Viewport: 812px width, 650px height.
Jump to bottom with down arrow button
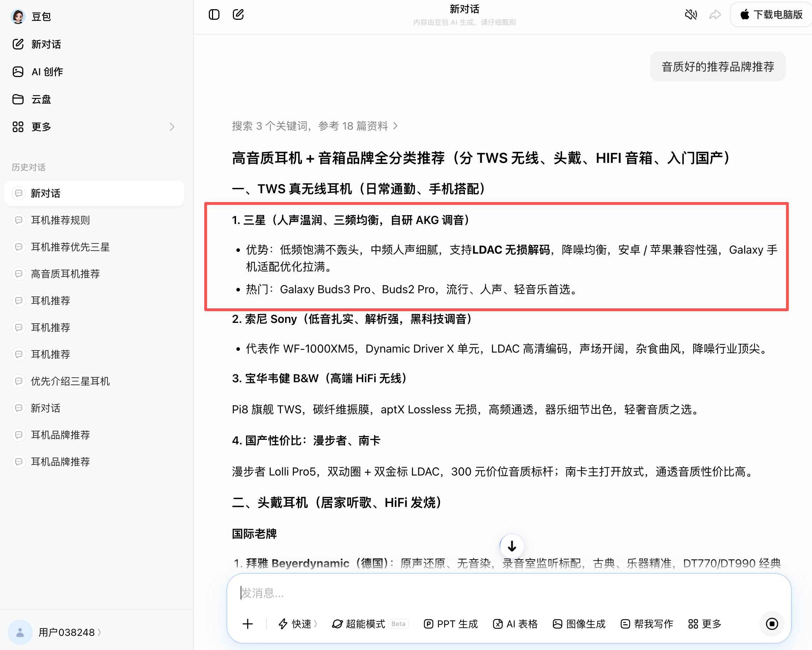[511, 546]
